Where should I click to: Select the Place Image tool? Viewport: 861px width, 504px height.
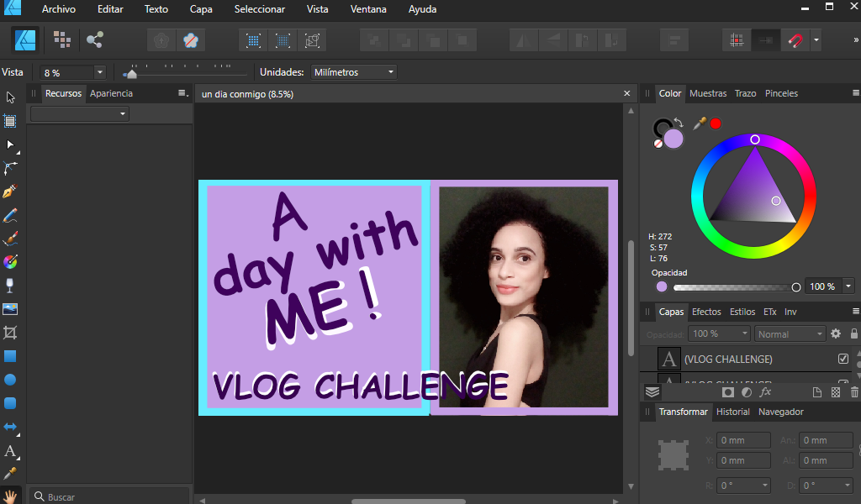coord(10,309)
